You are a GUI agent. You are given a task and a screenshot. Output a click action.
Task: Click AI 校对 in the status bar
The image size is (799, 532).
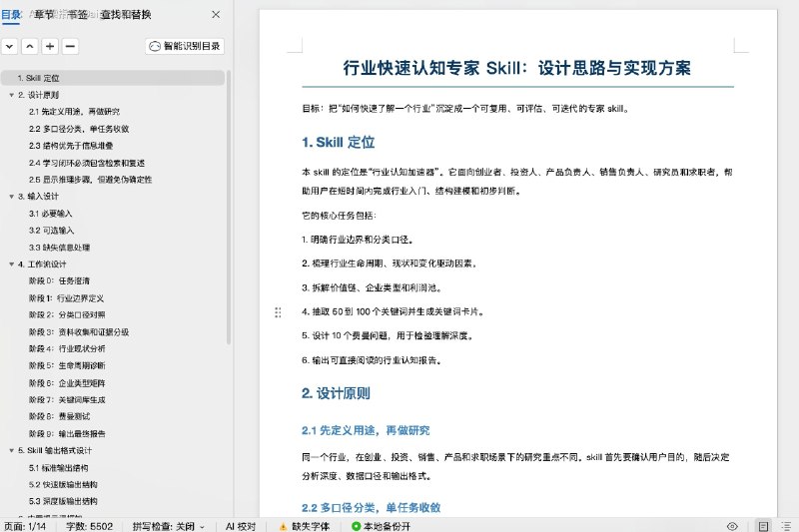click(x=241, y=526)
